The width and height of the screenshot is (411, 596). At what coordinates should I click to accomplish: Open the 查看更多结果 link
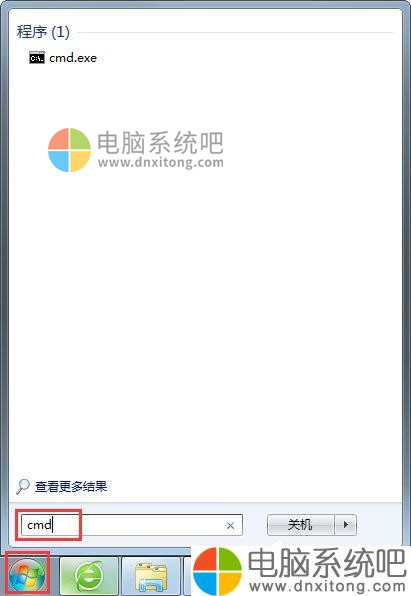(71, 486)
